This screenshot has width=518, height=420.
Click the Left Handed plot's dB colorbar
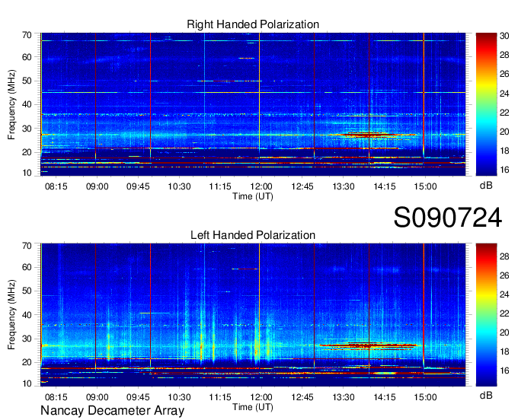click(x=486, y=315)
